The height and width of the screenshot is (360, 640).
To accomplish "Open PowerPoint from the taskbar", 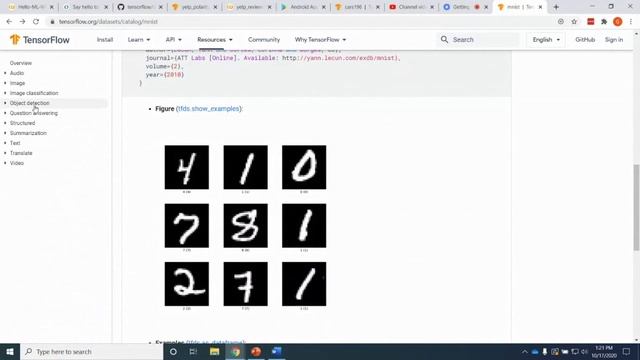I will (x=256, y=351).
